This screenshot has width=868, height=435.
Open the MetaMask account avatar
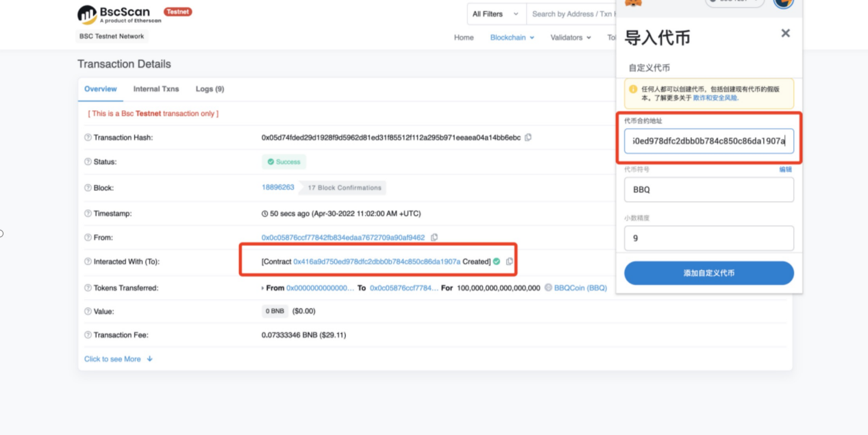(x=784, y=3)
